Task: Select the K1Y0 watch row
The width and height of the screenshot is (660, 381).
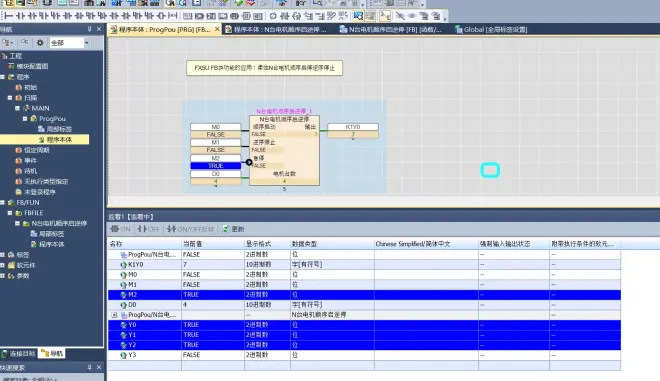Action: pos(364,264)
